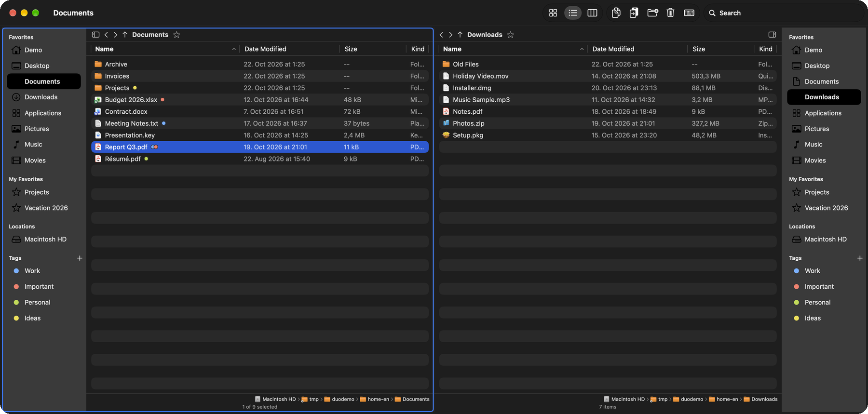Toggle the favorite star next to Documents
This screenshot has width=868, height=414.
click(176, 35)
